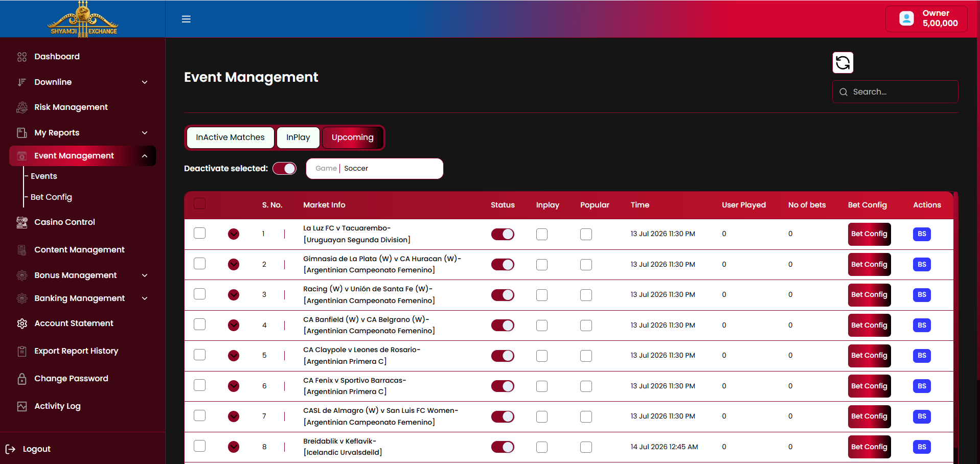This screenshot has height=464, width=980.
Task: Open Bet Config for CASL de Almagro match
Action: coord(869,416)
